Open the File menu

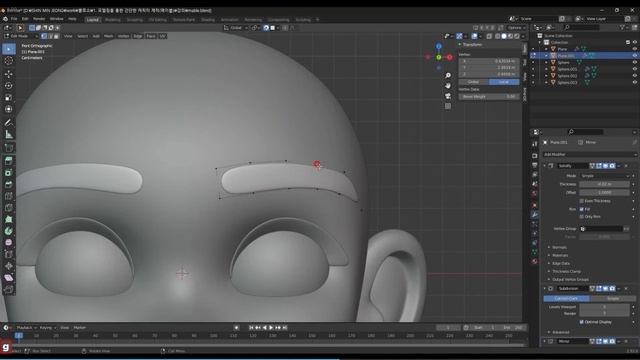(14, 19)
